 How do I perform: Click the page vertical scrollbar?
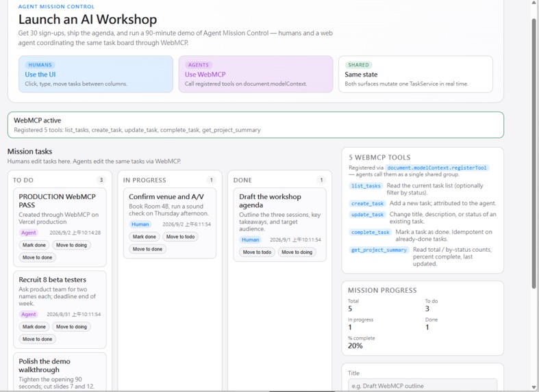coord(534,155)
